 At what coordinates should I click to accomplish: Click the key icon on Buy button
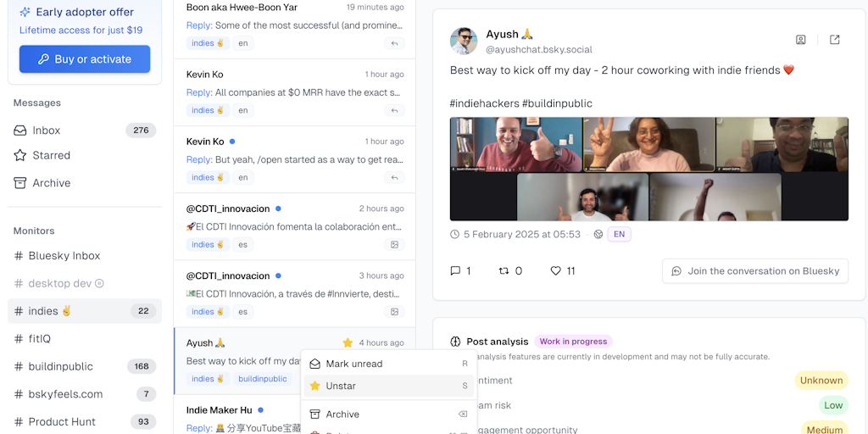click(x=44, y=60)
